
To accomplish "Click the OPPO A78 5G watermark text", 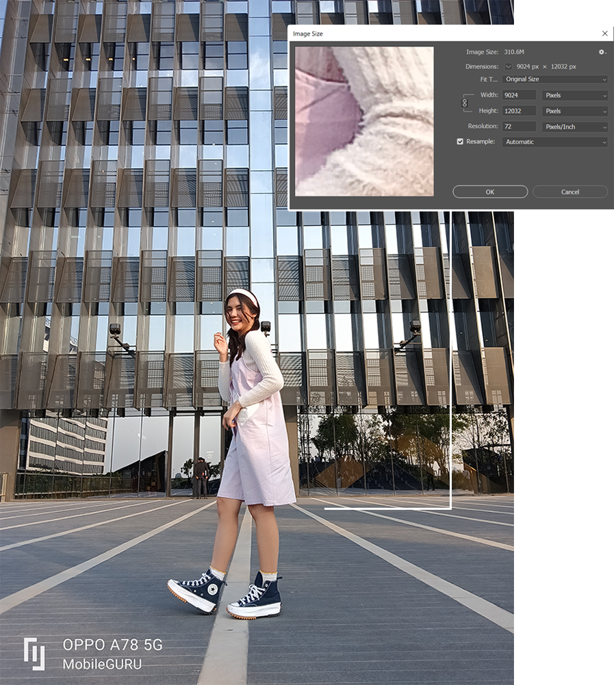I will tap(112, 645).
